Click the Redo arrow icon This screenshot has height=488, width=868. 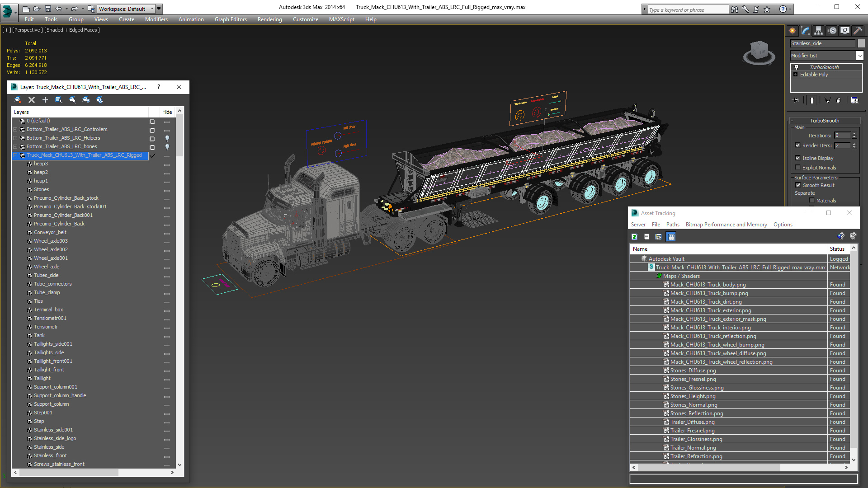(75, 9)
